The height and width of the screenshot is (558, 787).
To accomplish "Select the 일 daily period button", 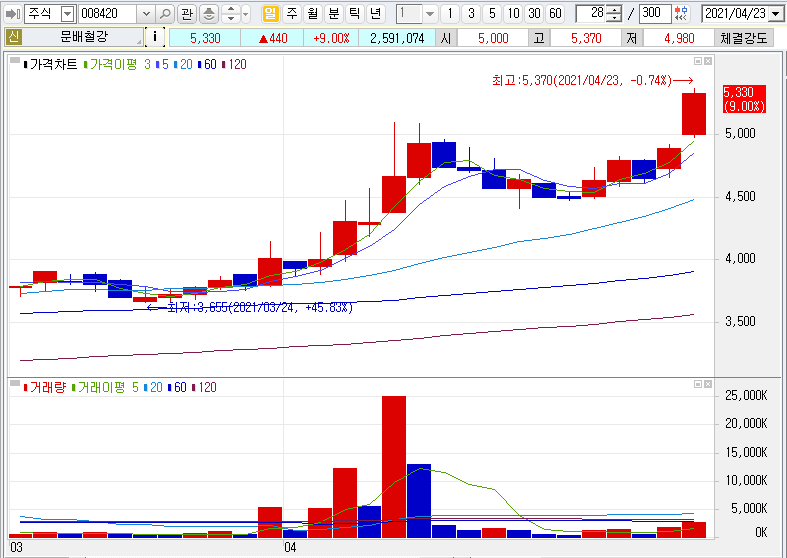I will point(271,14).
